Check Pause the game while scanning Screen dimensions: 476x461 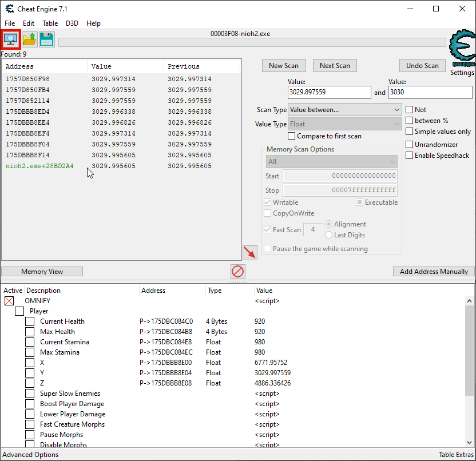[x=267, y=248]
